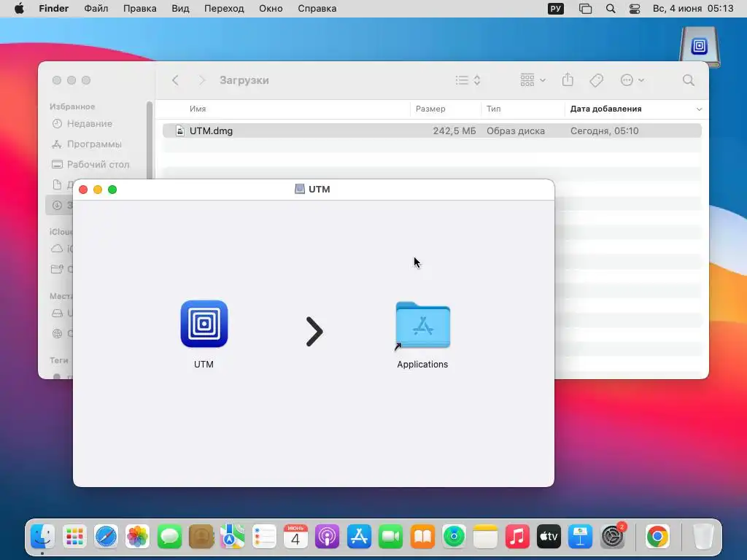Open the grouping options dropdown in Загрузки
The width and height of the screenshot is (747, 560).
533,80
